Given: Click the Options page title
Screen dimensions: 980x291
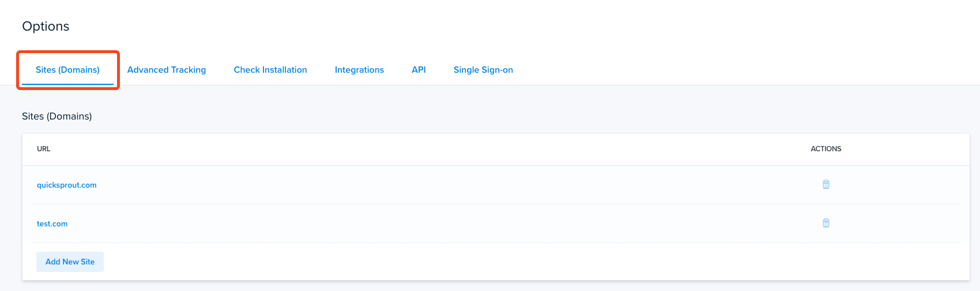Looking at the screenshot, I should pos(46,27).
